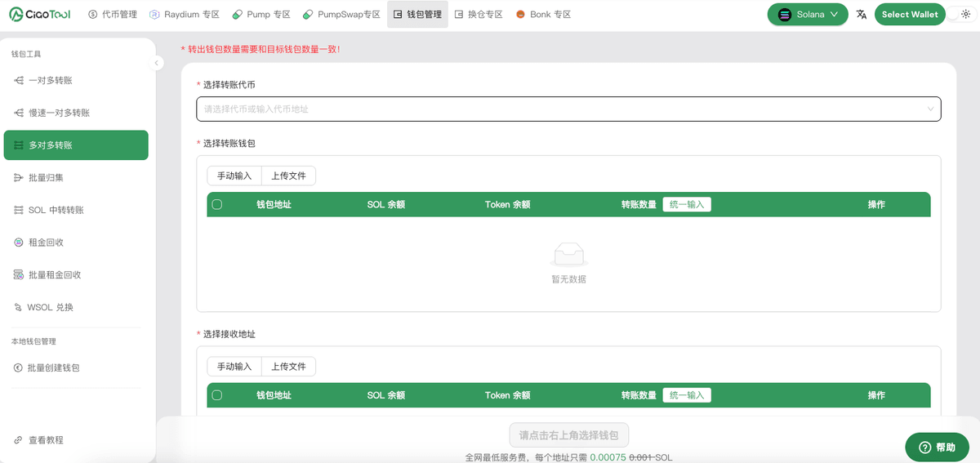Click the 批量创建钱包 sidebar icon

[19, 367]
